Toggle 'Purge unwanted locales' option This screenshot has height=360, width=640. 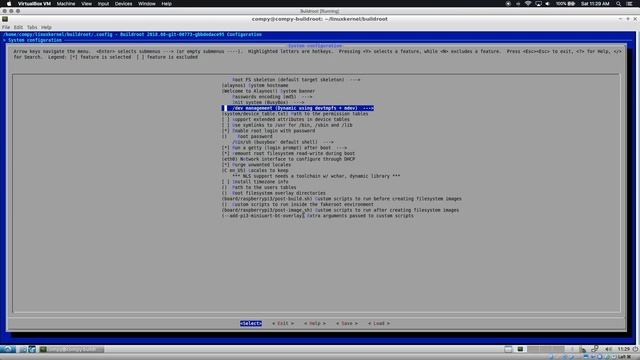[256, 164]
